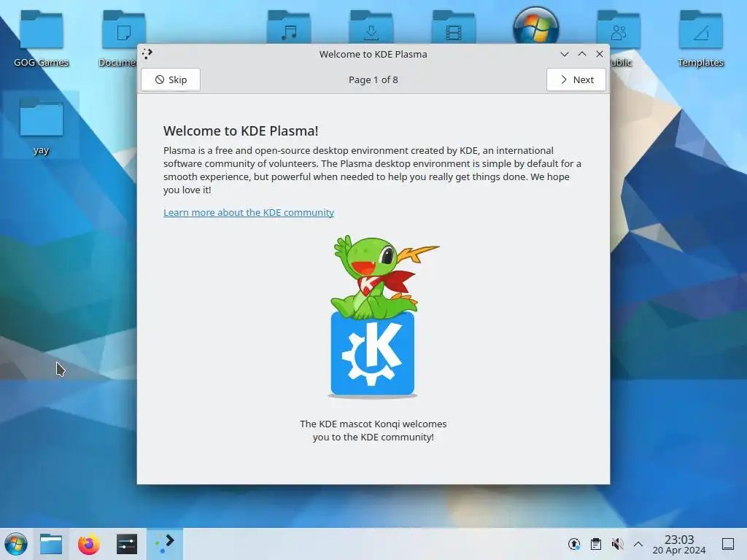Open the clipboard tray icon

[x=595, y=544]
